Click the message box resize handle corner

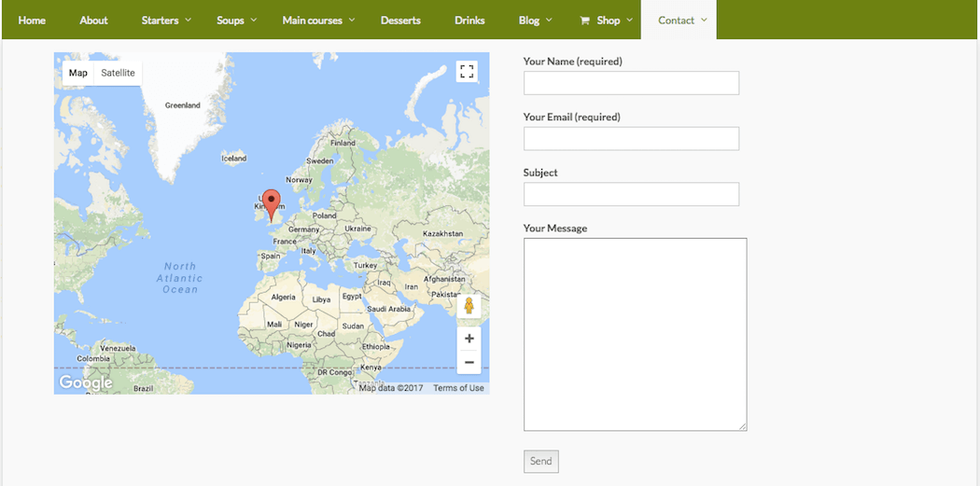pos(743,426)
